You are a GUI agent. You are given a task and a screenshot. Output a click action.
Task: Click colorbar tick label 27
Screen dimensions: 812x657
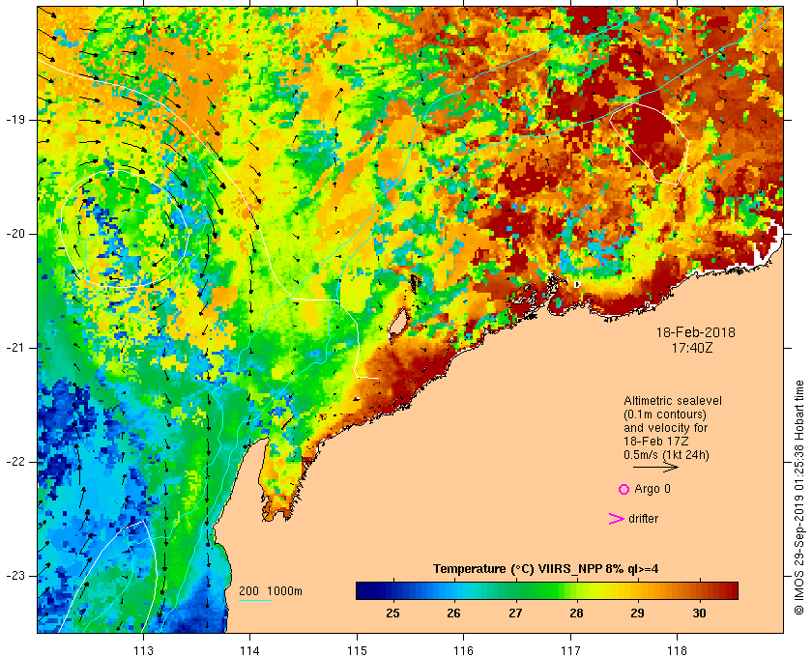click(x=514, y=614)
